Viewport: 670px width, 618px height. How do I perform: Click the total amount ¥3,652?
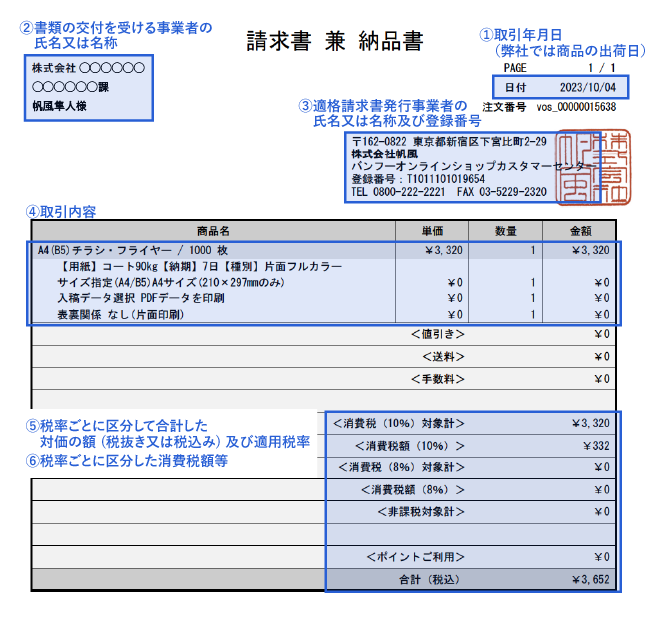click(589, 579)
